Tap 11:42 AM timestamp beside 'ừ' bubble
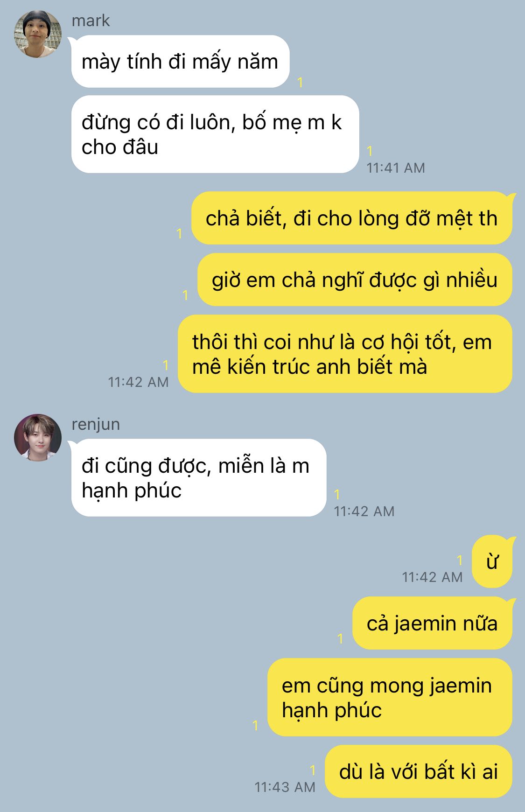 tap(432, 577)
